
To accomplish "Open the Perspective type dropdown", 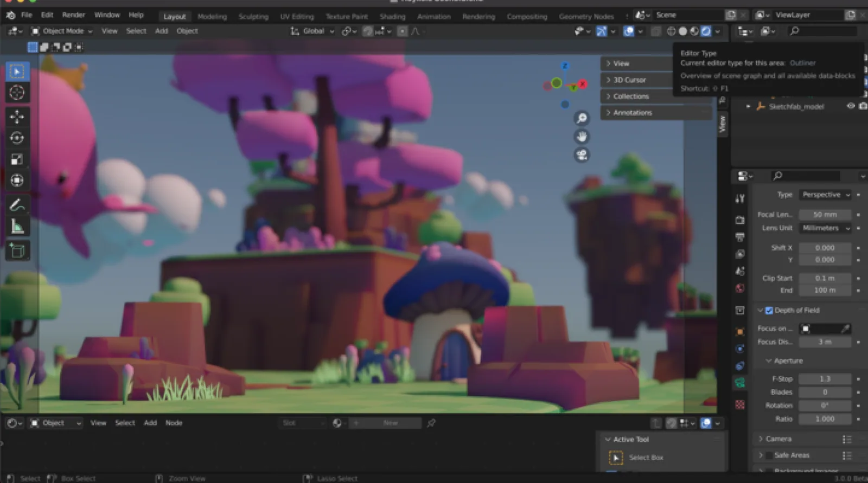I will coord(825,195).
